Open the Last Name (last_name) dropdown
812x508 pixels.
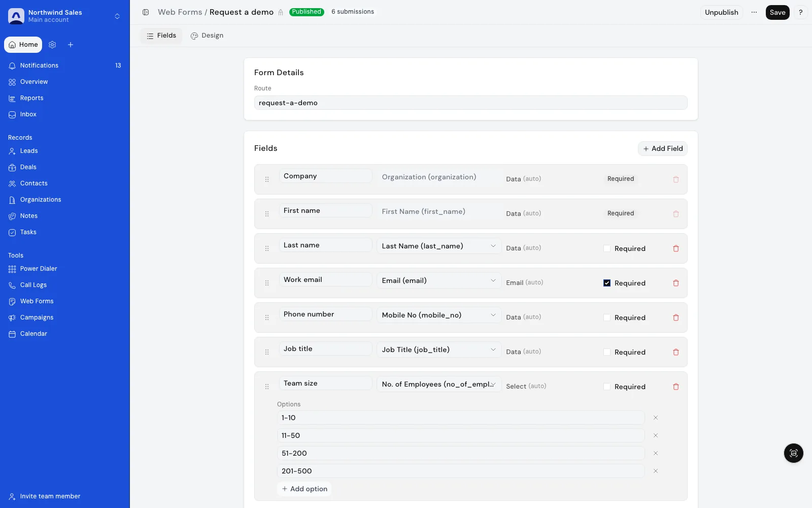tap(439, 246)
